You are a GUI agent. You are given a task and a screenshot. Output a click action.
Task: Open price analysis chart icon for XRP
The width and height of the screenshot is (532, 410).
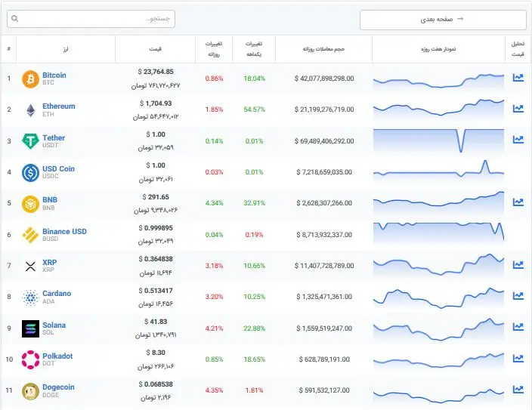coord(518,264)
